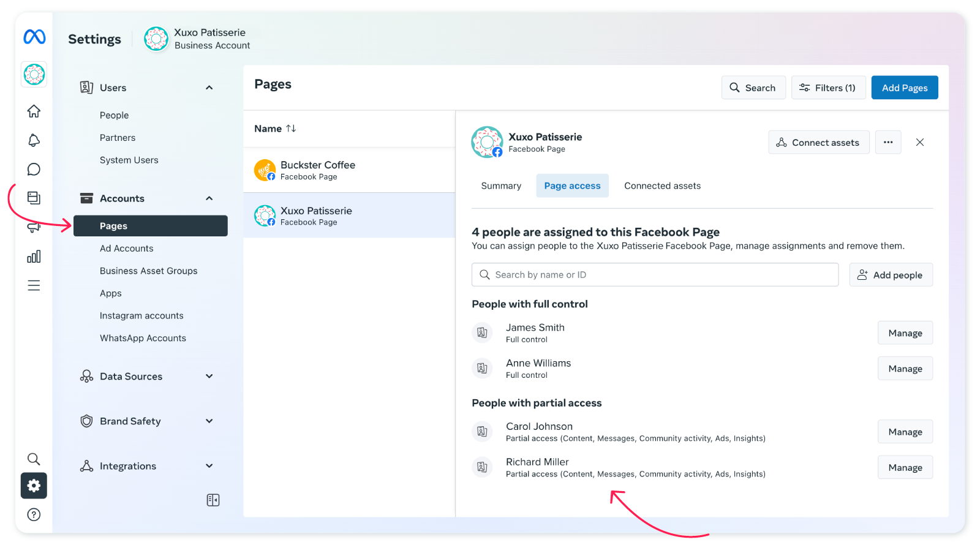Open Ad Accounts in the sidebar

click(x=127, y=248)
